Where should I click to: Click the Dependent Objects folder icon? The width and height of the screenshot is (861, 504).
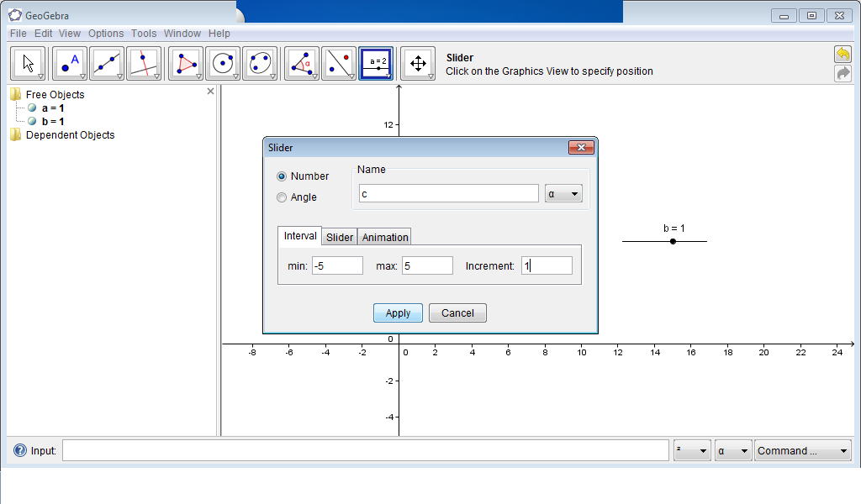pyautogui.click(x=16, y=135)
